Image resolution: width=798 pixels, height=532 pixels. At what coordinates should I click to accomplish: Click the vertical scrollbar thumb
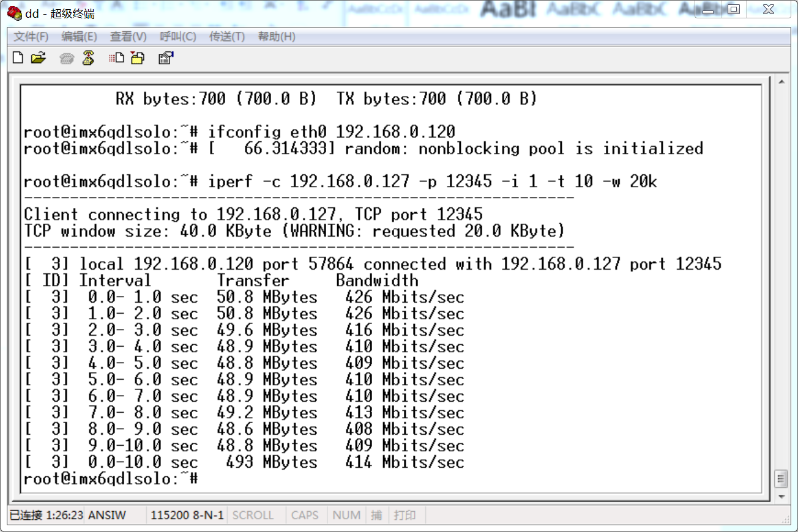point(780,478)
